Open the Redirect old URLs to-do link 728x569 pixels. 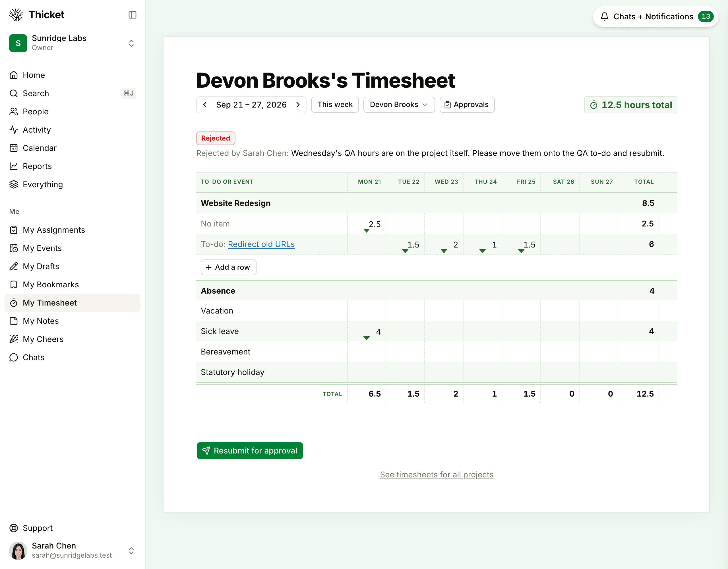tap(261, 244)
